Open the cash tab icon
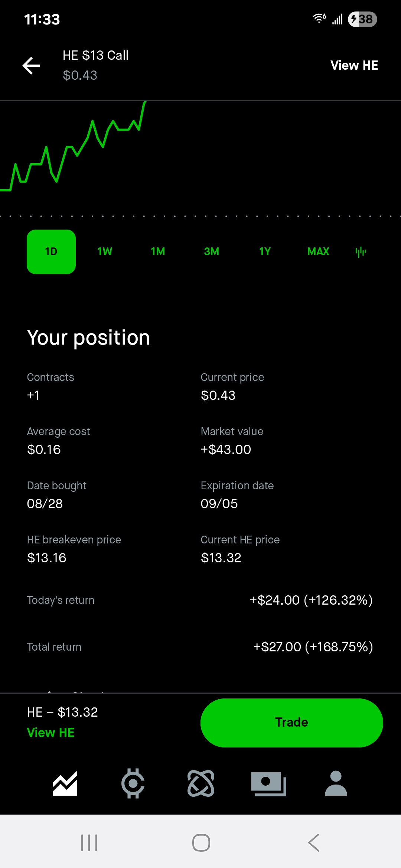The width and height of the screenshot is (401, 868). [268, 783]
